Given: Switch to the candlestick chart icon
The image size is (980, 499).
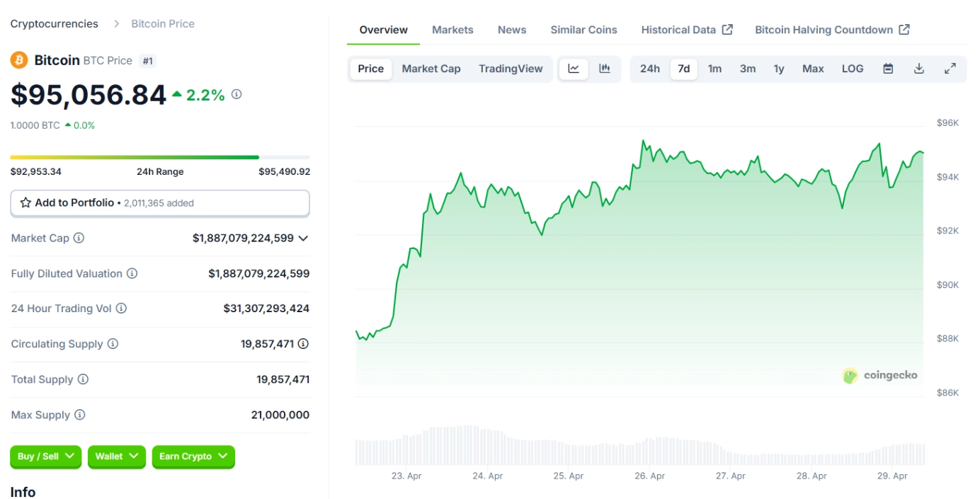Looking at the screenshot, I should 605,69.
